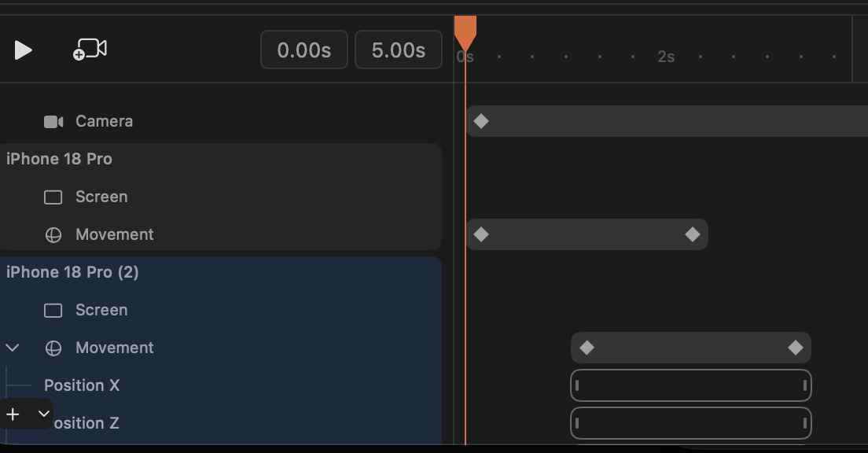The height and width of the screenshot is (453, 868).
Task: Collapse the Movement track of iPhone 18 Pro (2)
Action: 12,348
